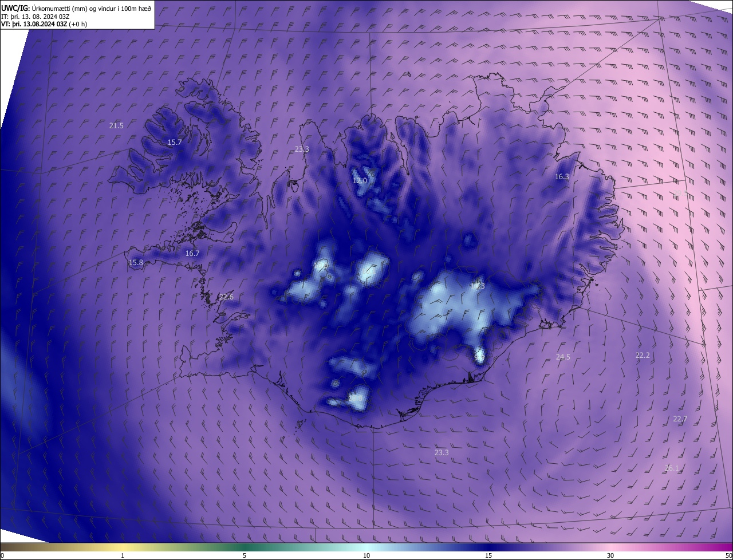Screen dimensions: 733x560
Task: Select the 22.6 value label
Action: [226, 297]
